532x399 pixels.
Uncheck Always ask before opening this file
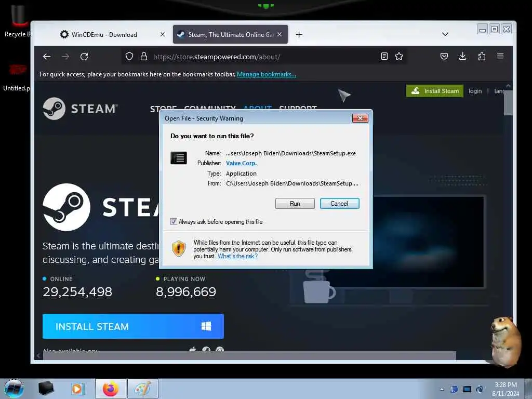coord(174,221)
